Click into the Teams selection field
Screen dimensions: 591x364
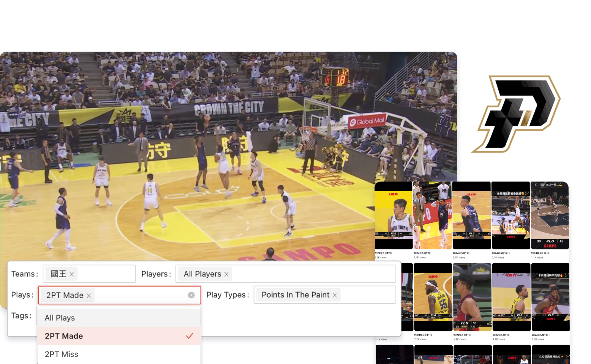[89, 274]
